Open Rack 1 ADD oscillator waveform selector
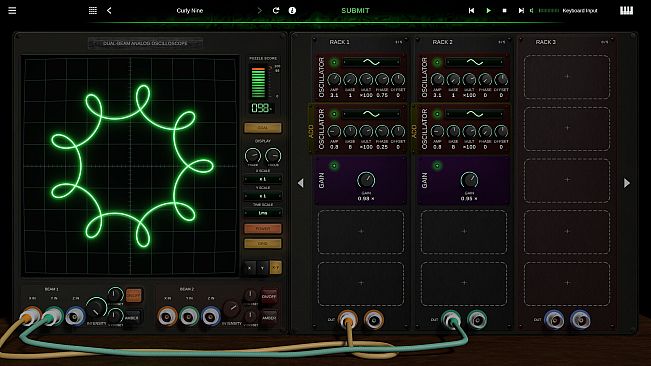This screenshot has width=651, height=366. click(x=372, y=114)
